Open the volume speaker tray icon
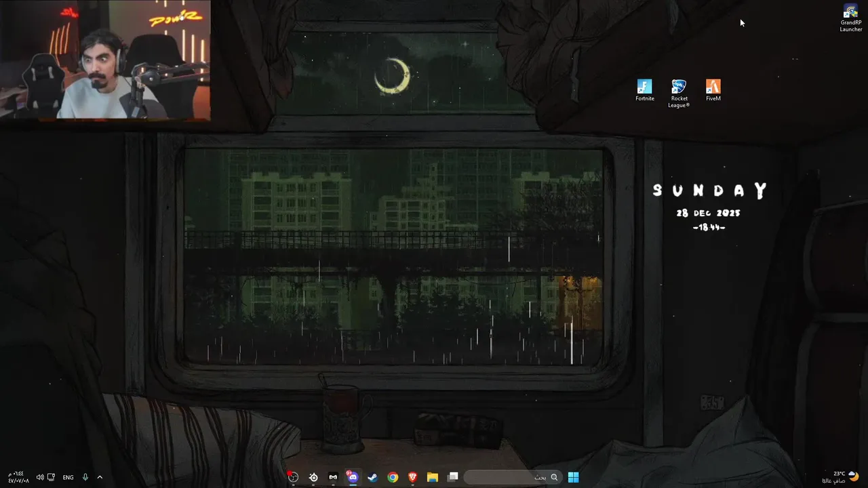Viewport: 868px width, 488px height. [x=40, y=477]
